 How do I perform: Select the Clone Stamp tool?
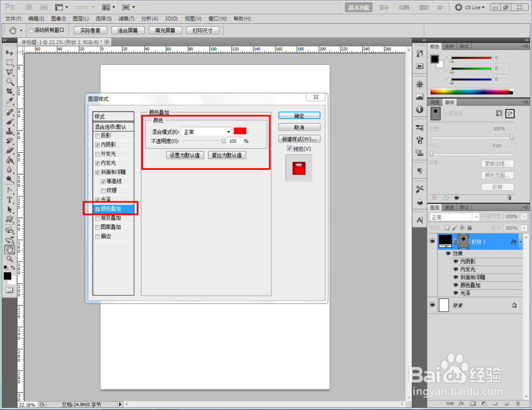coord(10,131)
